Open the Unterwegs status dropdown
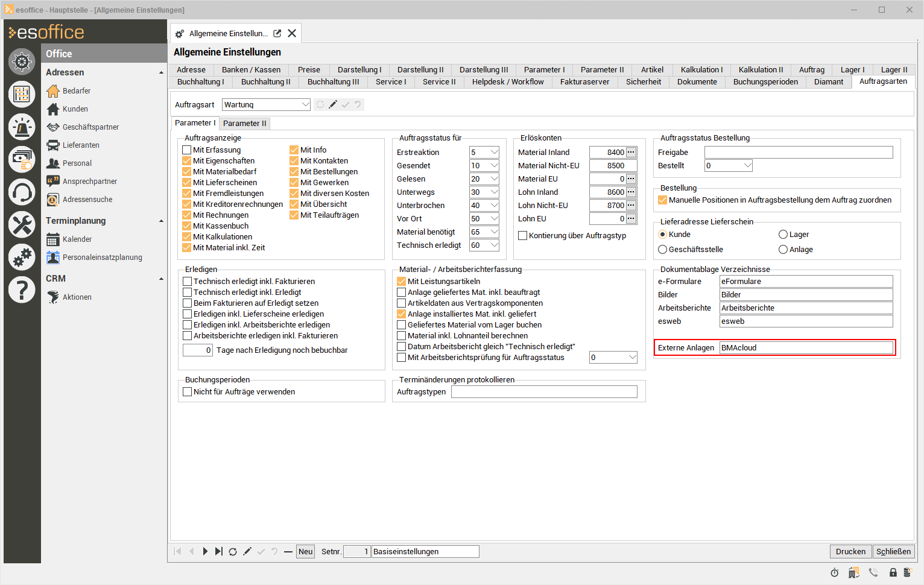The width and height of the screenshot is (924, 585). tap(495, 192)
